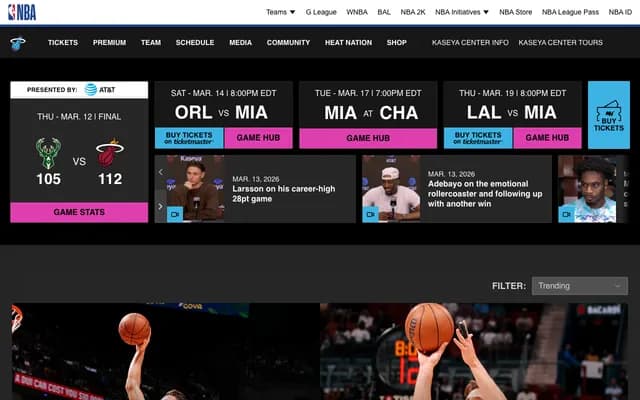Click video camera icon on Adebayo thumbnail
Viewport: 640px width, 400px height.
[x=370, y=214]
